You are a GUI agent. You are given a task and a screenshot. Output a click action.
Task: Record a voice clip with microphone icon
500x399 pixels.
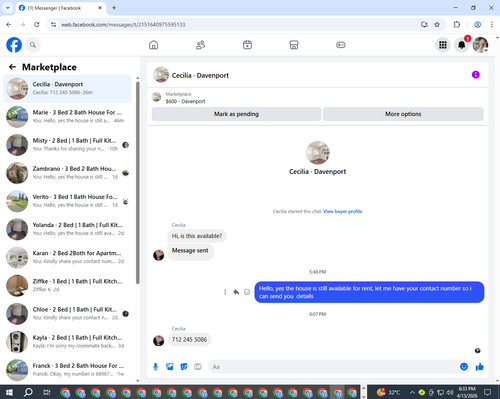pyautogui.click(x=155, y=367)
